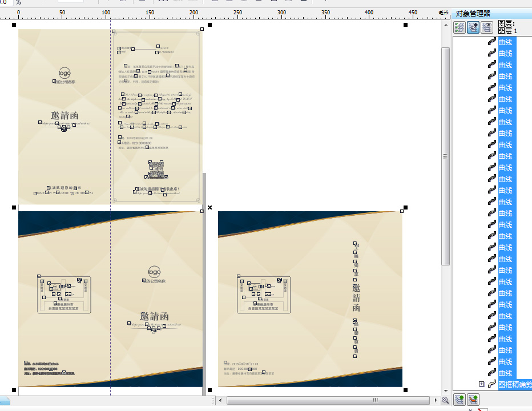Select the 邀請函 title on bottom-left spread
This screenshot has width=532, height=411.
[154, 316]
